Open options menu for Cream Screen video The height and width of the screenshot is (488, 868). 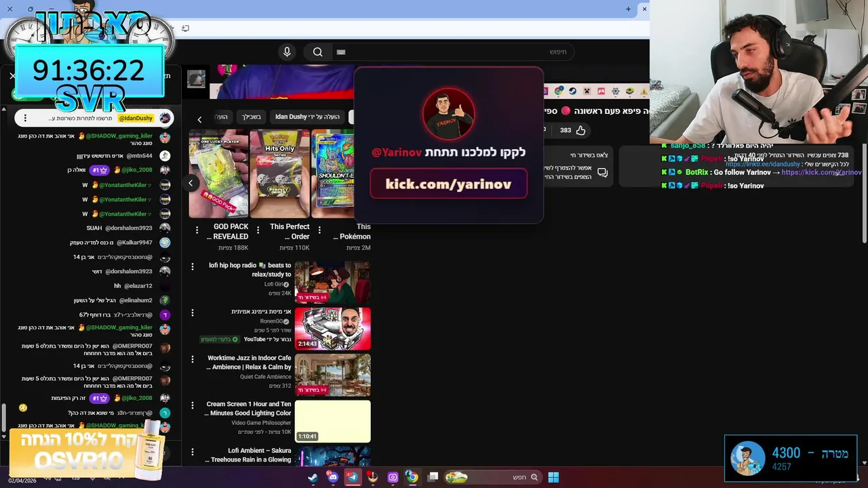[x=193, y=405]
